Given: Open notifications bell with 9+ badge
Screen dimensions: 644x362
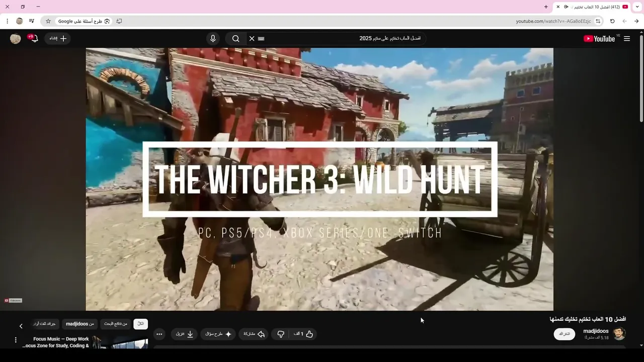Looking at the screenshot, I should pyautogui.click(x=34, y=38).
